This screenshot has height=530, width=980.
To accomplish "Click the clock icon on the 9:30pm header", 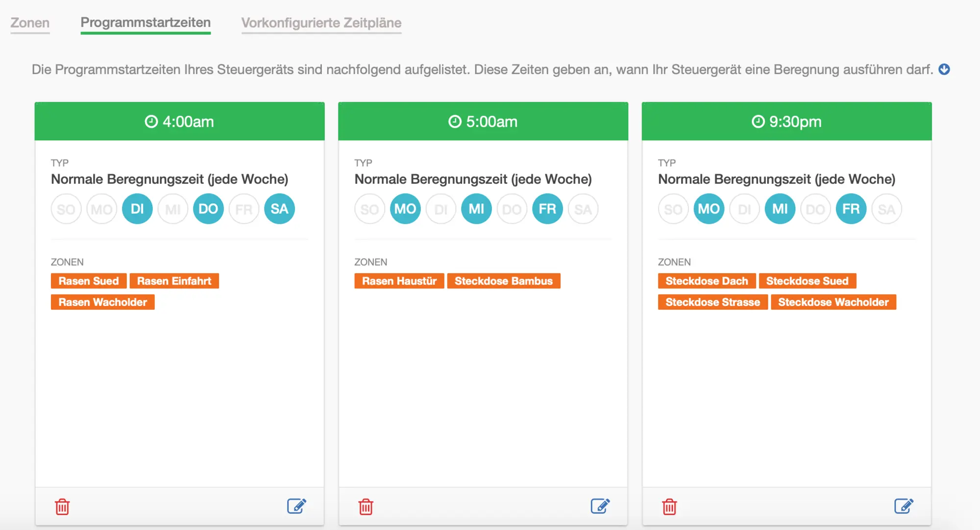I will (758, 122).
